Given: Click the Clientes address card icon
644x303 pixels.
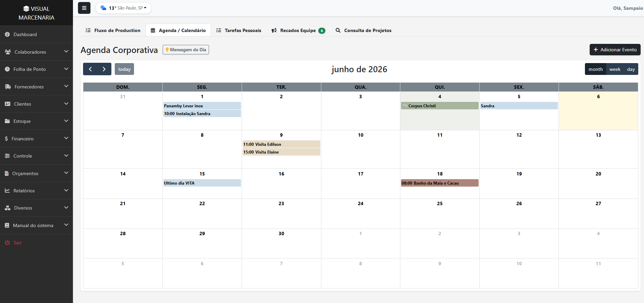Looking at the screenshot, I should pyautogui.click(x=8, y=104).
